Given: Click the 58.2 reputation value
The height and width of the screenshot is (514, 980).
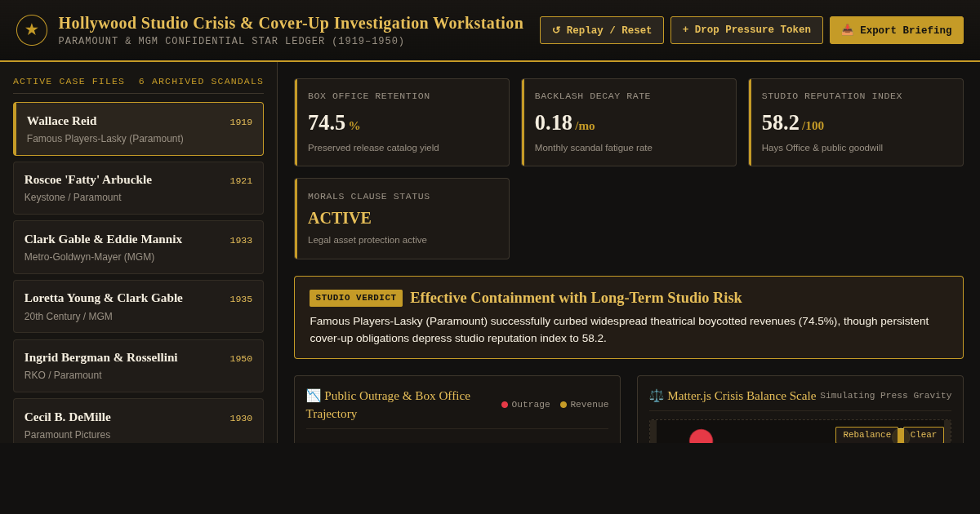Looking at the screenshot, I should pos(781,122).
